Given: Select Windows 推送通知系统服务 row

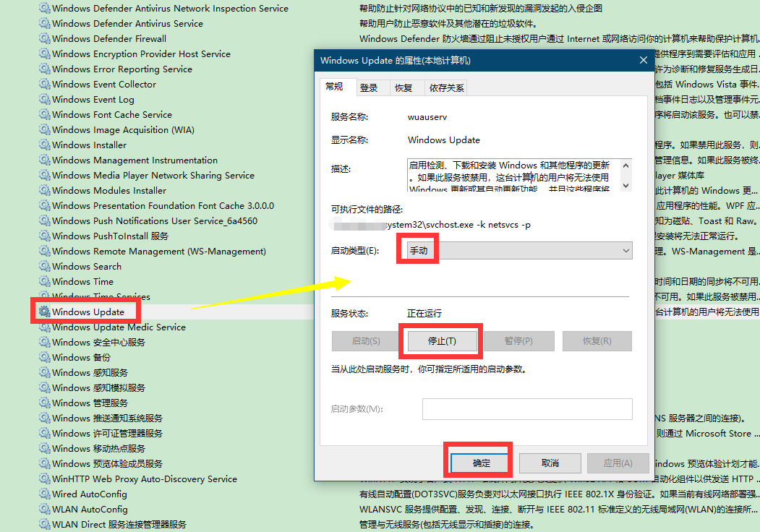Looking at the screenshot, I should coord(107,418).
